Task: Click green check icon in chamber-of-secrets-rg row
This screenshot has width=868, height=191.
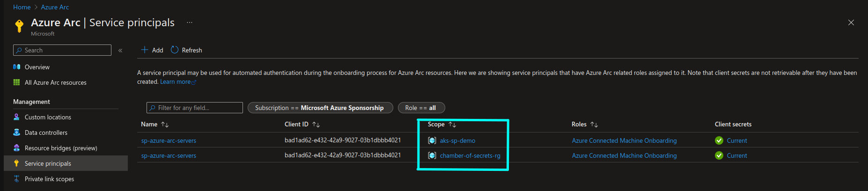Action: (719, 155)
